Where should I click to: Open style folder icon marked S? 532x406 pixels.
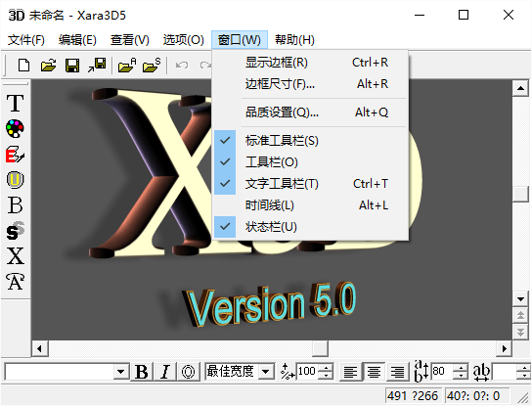tap(152, 65)
